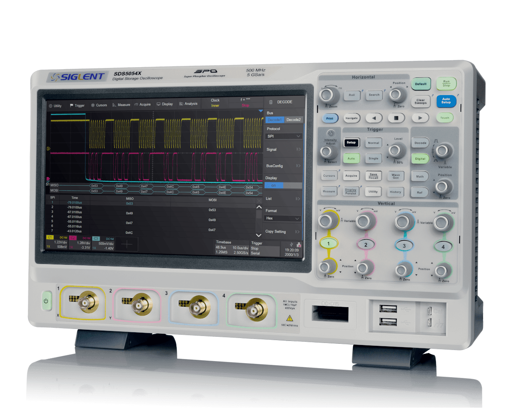This screenshot has height=420, width=511.
Task: Tap the network status icon on screen
Action: [299, 245]
